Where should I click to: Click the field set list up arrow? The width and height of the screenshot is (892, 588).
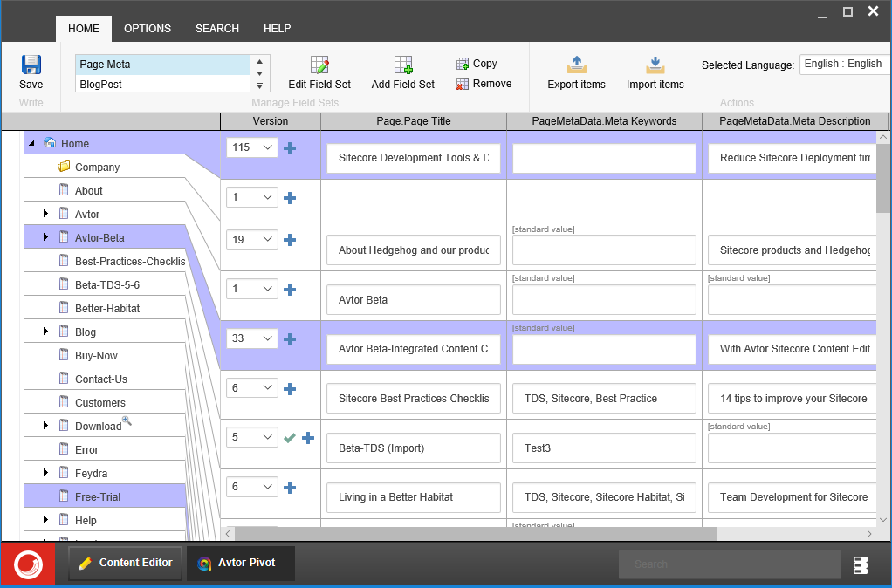259,62
